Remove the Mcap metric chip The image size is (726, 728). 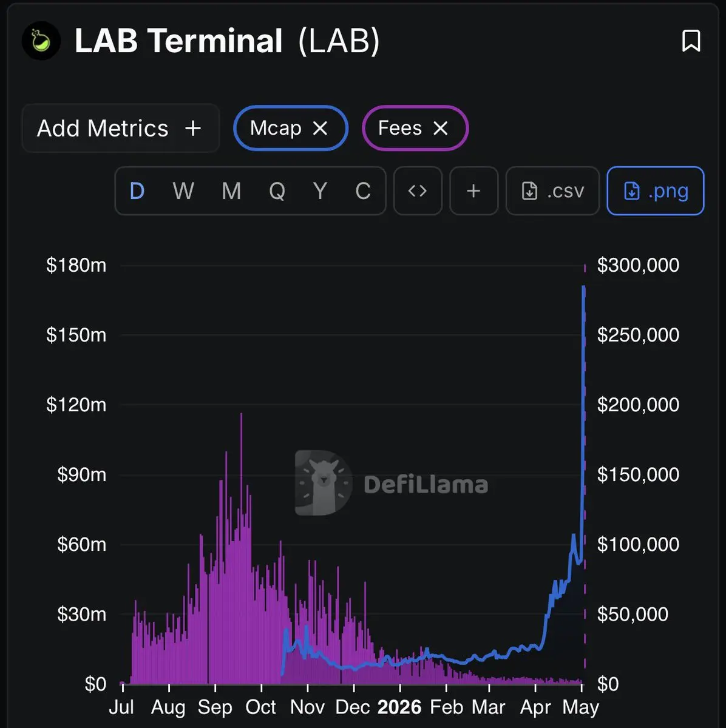point(320,128)
